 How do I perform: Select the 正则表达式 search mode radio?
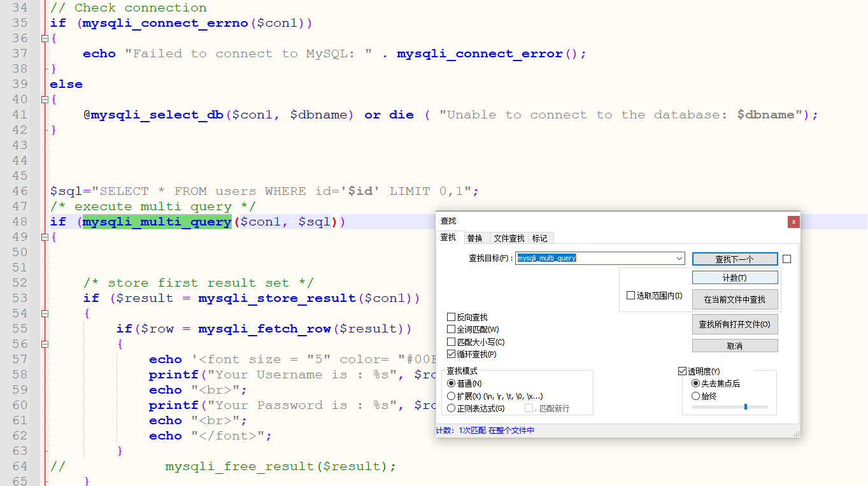pyautogui.click(x=452, y=408)
